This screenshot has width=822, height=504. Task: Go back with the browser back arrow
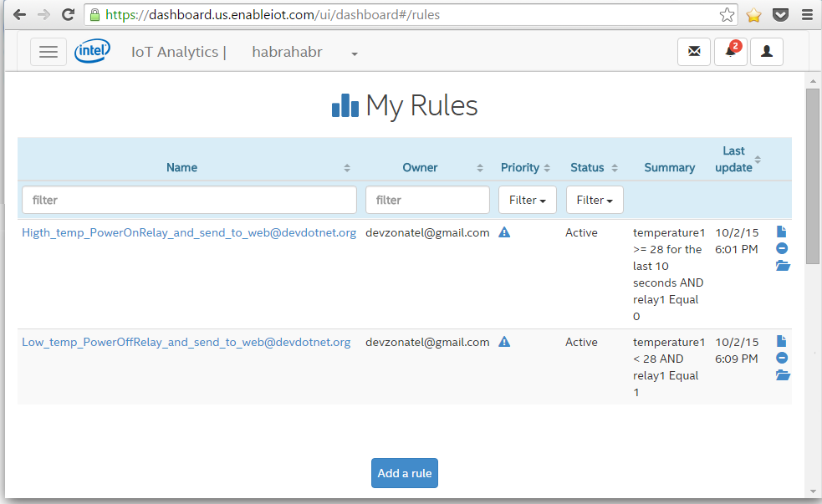pos(19,15)
